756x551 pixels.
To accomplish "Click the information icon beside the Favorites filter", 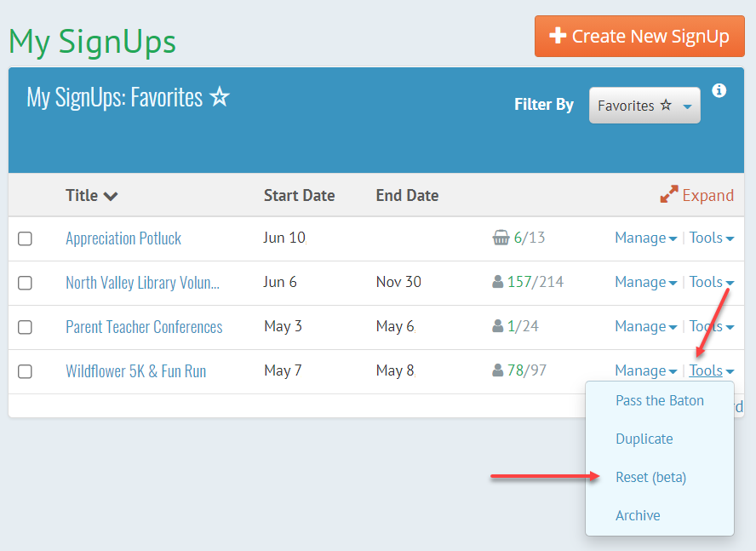I will 719,90.
